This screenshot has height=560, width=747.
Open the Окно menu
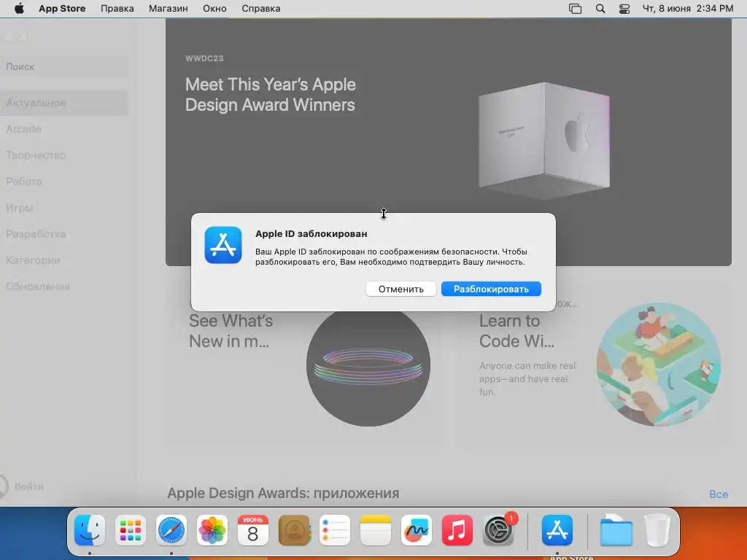tap(214, 9)
